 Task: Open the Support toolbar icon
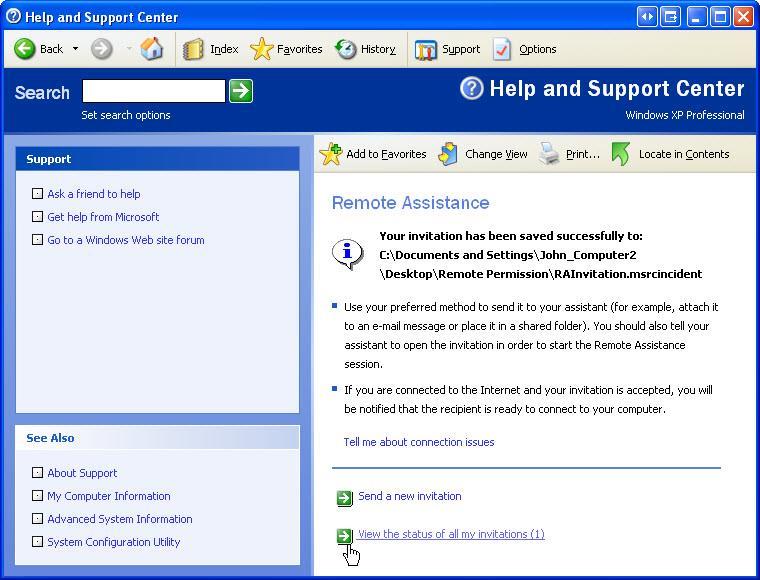pos(426,49)
